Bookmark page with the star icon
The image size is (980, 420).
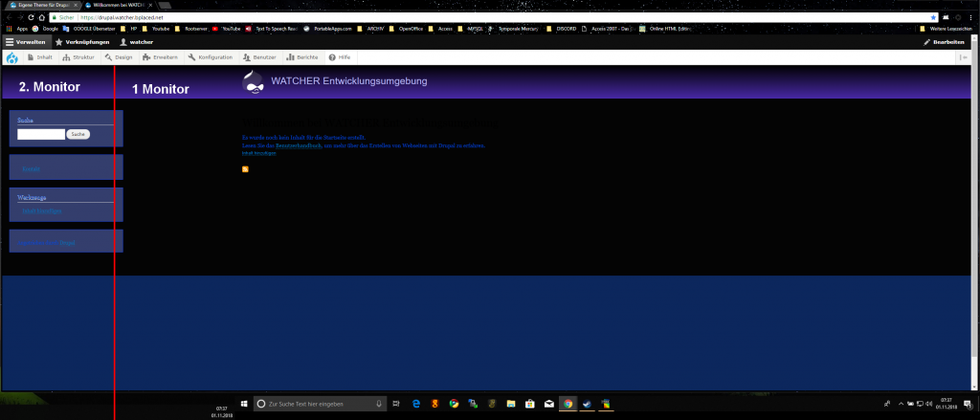point(933,17)
